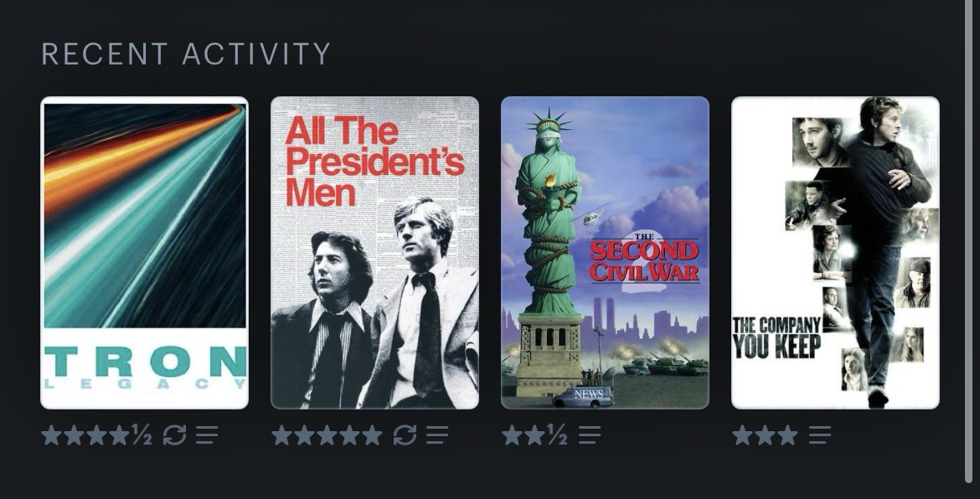Open the Tron Legacy film poster
The height and width of the screenshot is (499, 980).
pyautogui.click(x=144, y=253)
